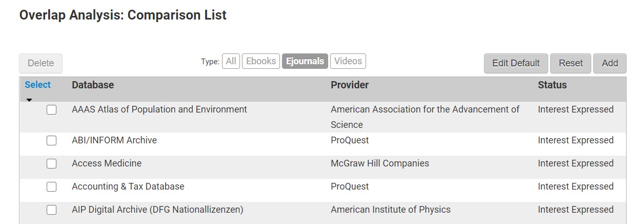The height and width of the screenshot is (224, 644).
Task: Select the Access Medicine row checkbox
Action: click(x=51, y=164)
